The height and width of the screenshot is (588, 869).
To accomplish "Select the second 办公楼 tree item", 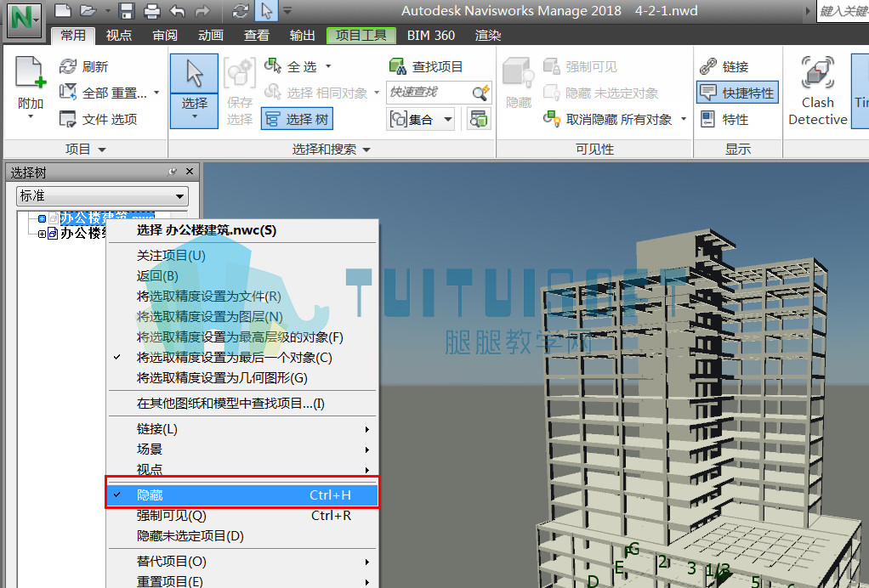I will point(82,233).
